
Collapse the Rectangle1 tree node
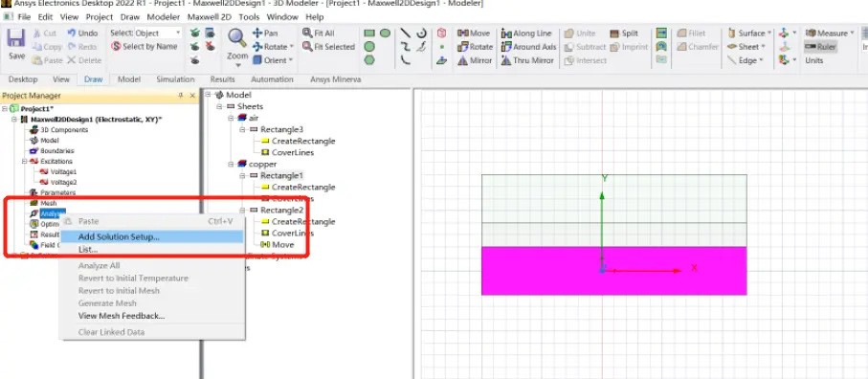242,175
